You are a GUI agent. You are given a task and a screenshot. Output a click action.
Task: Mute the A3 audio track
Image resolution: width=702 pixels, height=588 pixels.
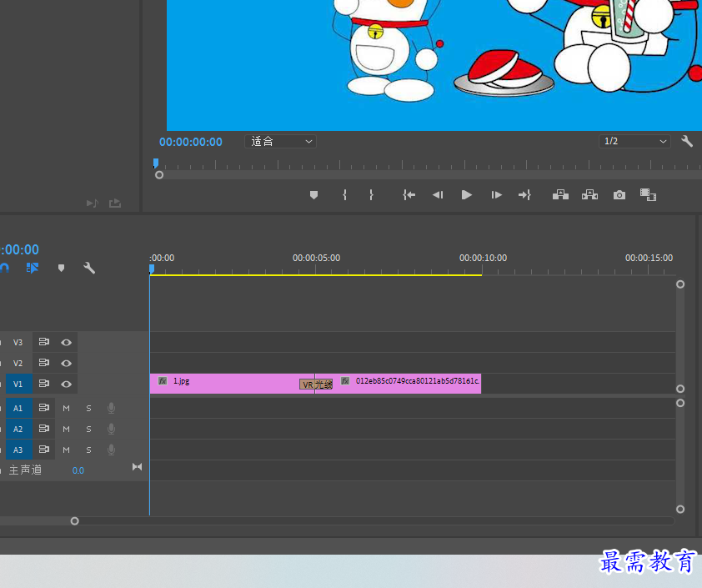coord(66,450)
